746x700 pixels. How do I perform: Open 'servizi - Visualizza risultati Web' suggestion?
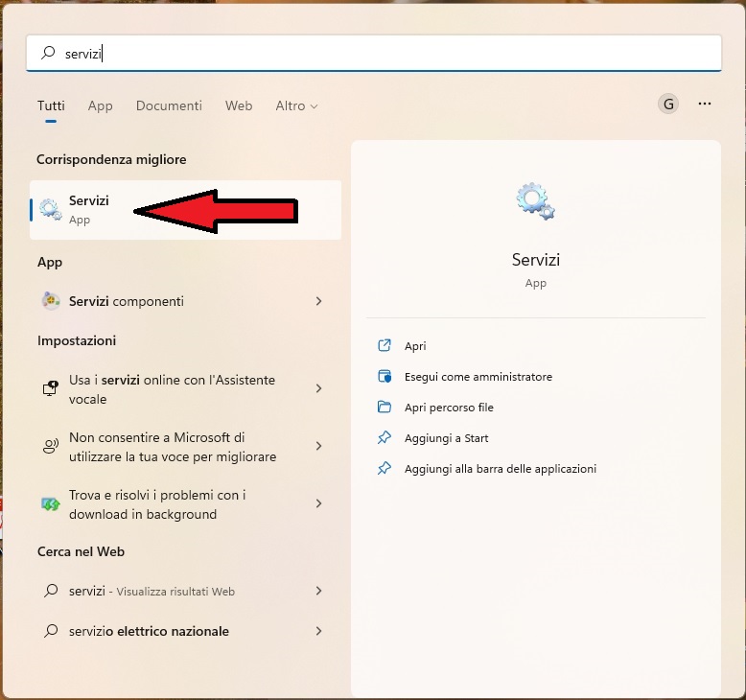(x=186, y=591)
